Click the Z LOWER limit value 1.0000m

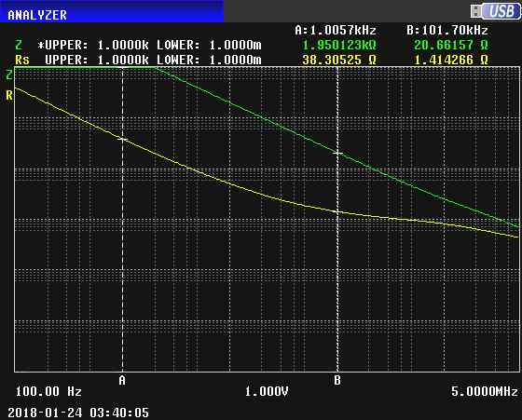click(235, 45)
